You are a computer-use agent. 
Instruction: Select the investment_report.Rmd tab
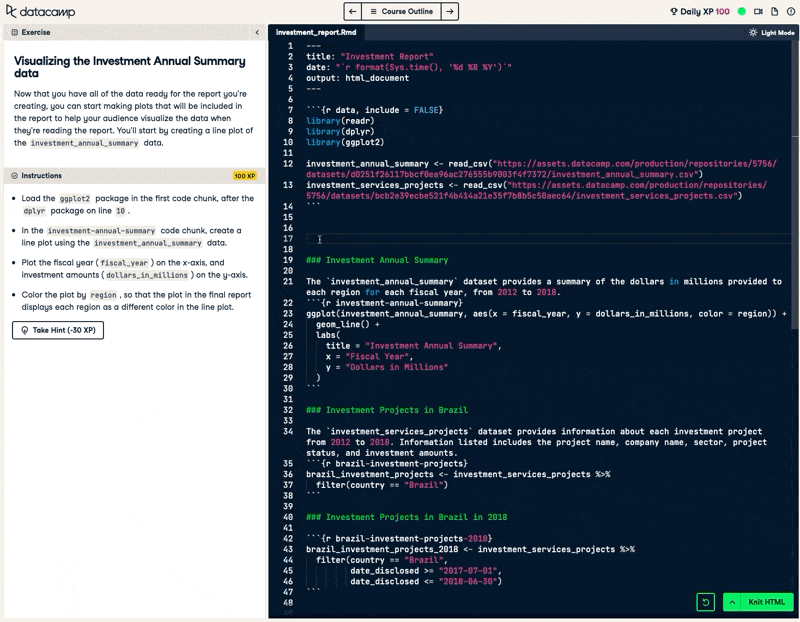(x=316, y=32)
